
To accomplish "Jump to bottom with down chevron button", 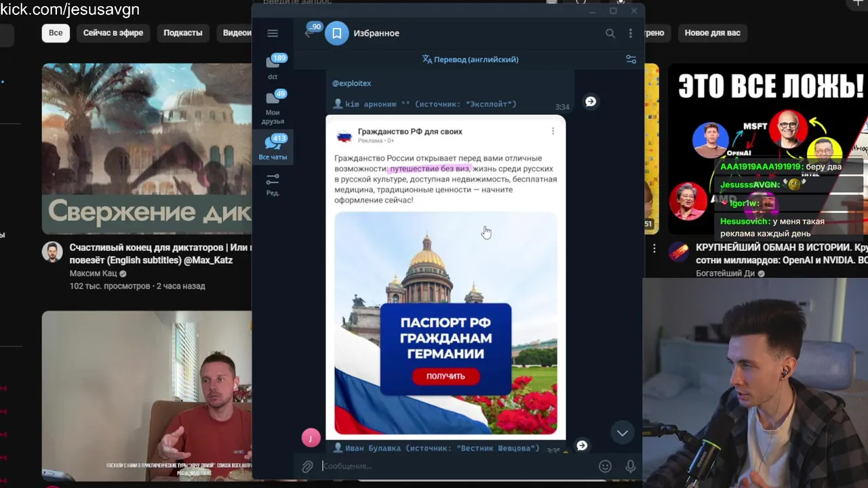I will point(623,432).
